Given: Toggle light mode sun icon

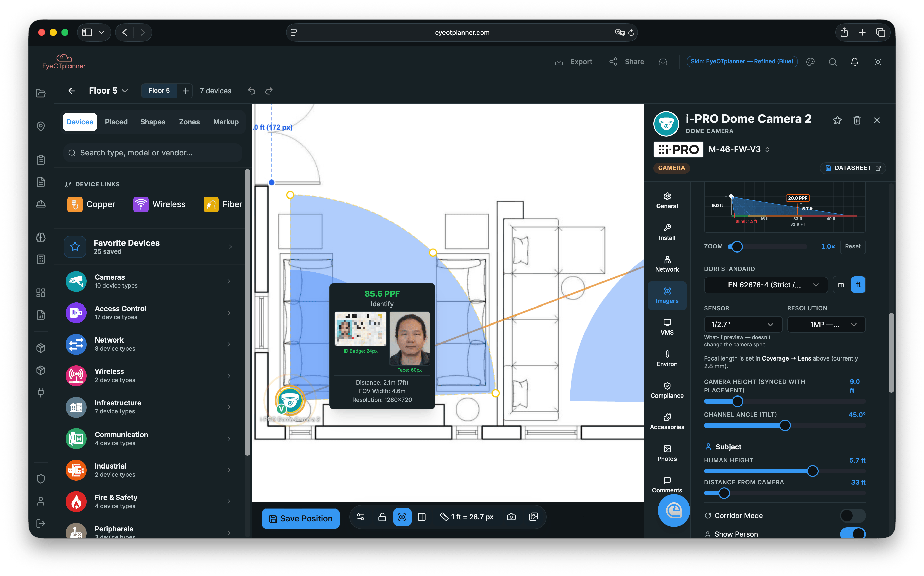Looking at the screenshot, I should click(878, 62).
